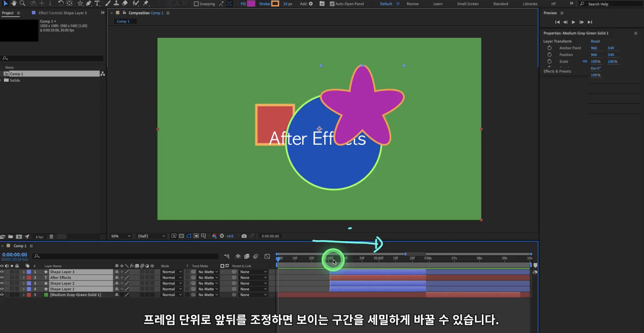Select the Selection arrow tool

click(5, 3)
